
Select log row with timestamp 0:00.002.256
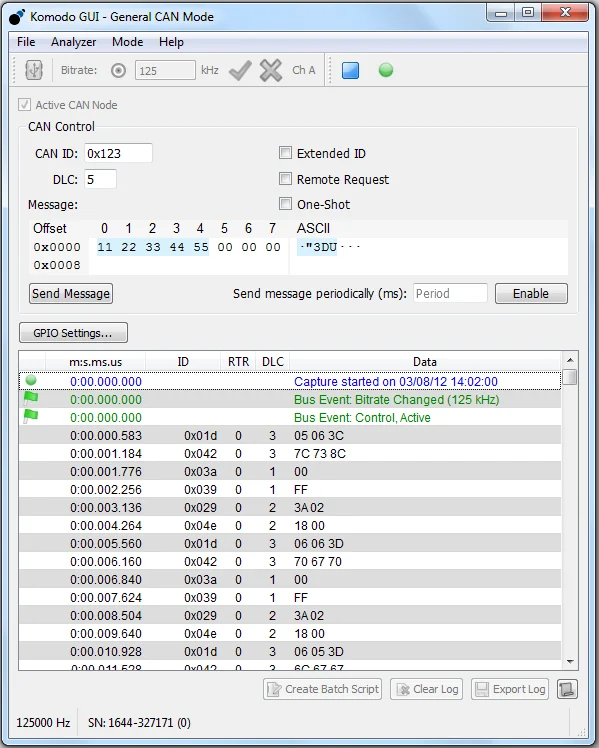point(290,489)
